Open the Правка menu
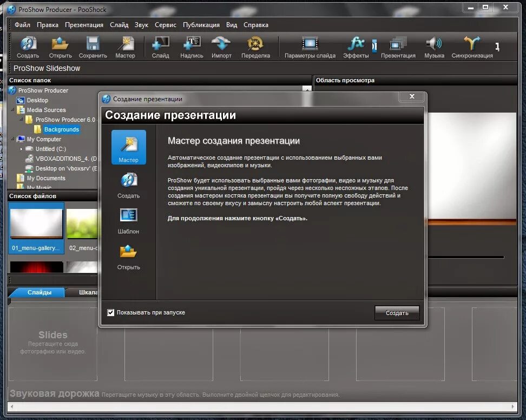Screen dimensions: 526x420 pyautogui.click(x=48, y=25)
